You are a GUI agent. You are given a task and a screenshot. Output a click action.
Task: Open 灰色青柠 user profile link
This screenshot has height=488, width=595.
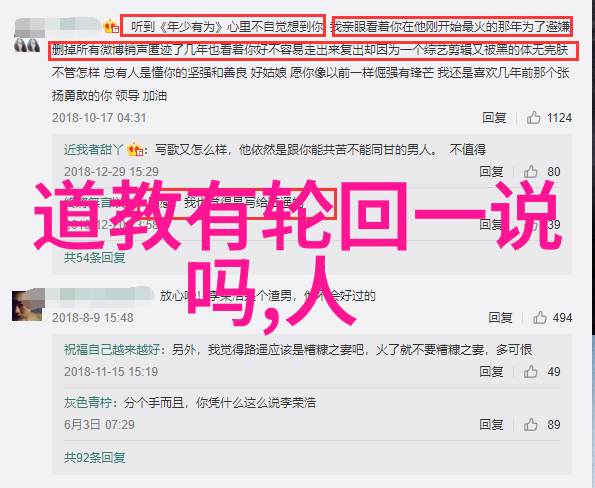[x=88, y=403]
